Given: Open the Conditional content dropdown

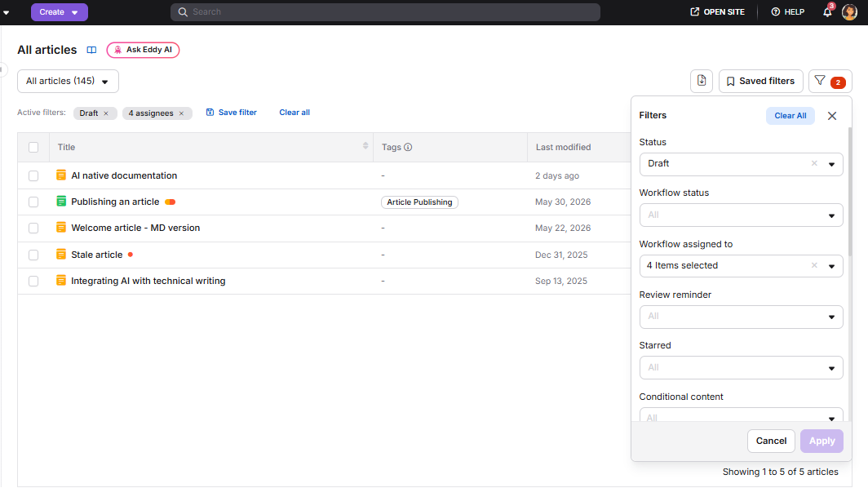Looking at the screenshot, I should tap(742, 415).
